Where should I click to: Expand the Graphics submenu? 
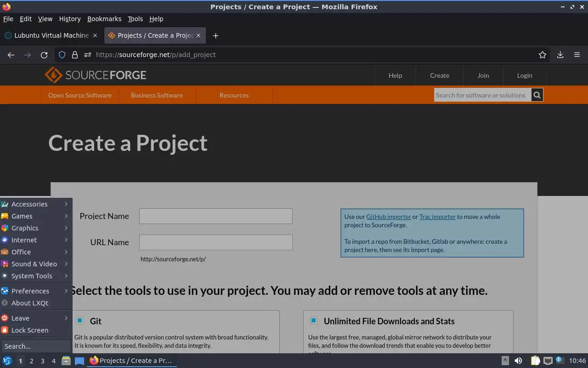click(36, 228)
